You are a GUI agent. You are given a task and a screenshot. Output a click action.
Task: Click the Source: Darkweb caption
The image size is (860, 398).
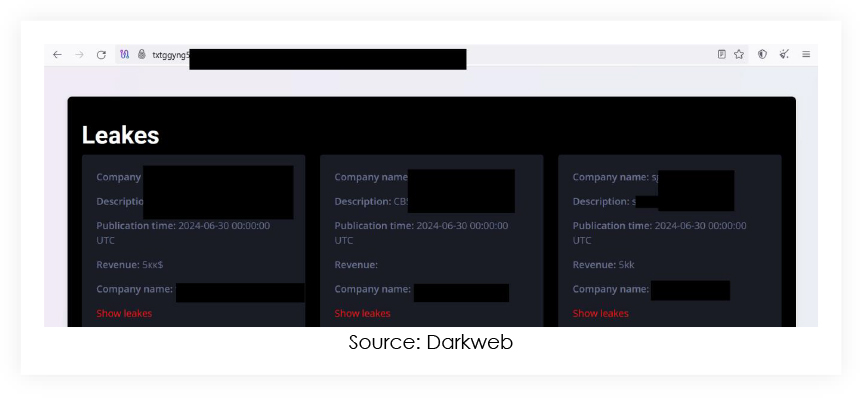[431, 342]
